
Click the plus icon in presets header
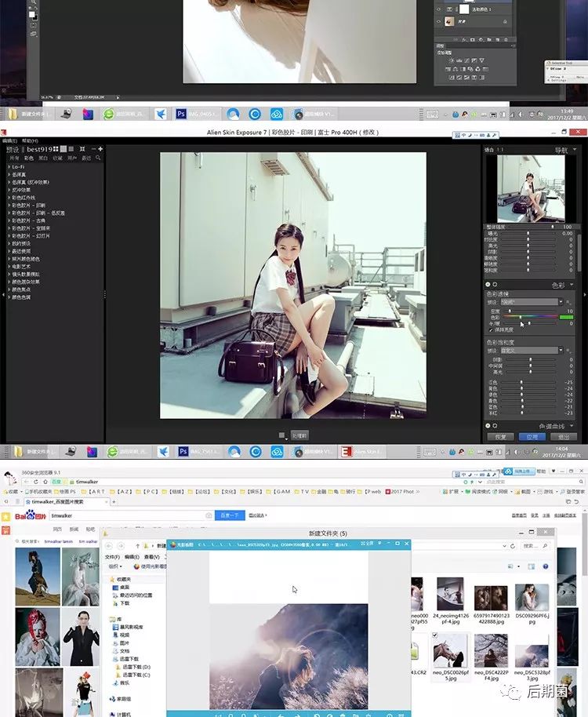(100, 149)
